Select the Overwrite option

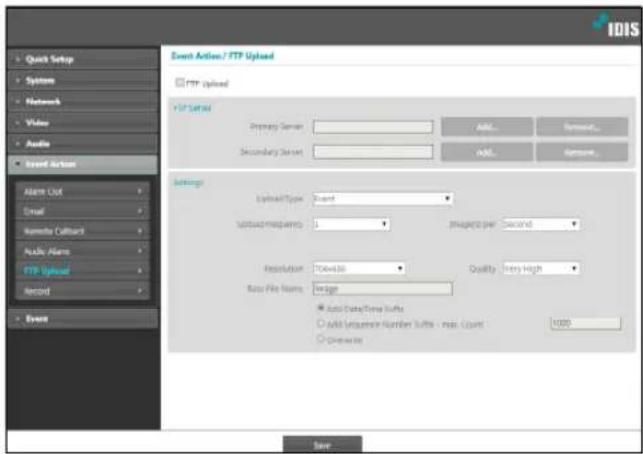click(x=321, y=339)
